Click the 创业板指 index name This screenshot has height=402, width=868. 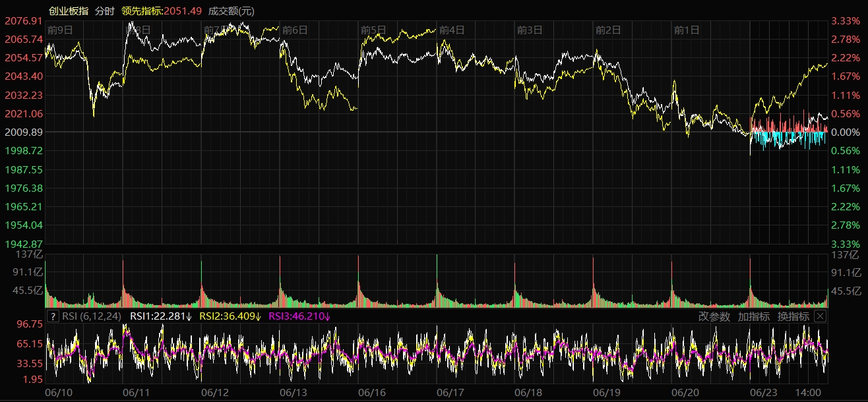click(69, 11)
